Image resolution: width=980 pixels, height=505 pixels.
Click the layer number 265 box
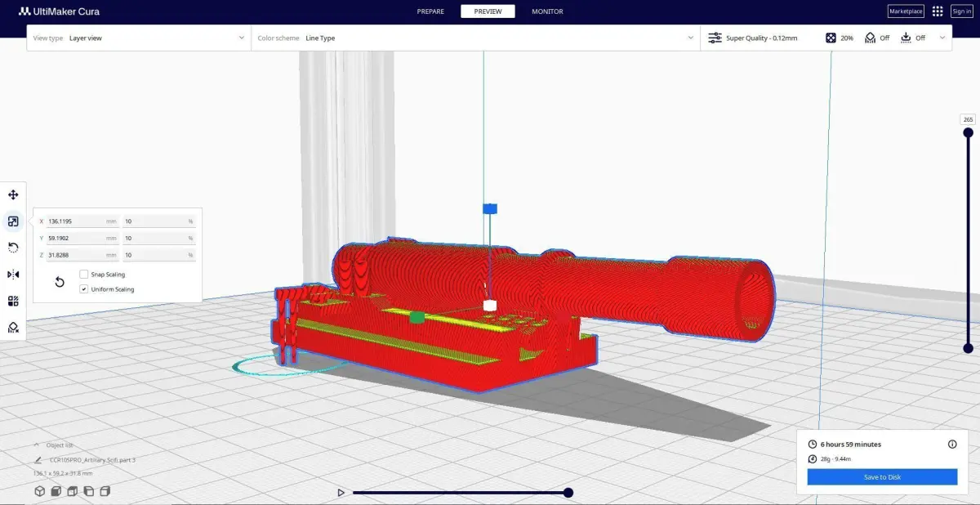(969, 119)
